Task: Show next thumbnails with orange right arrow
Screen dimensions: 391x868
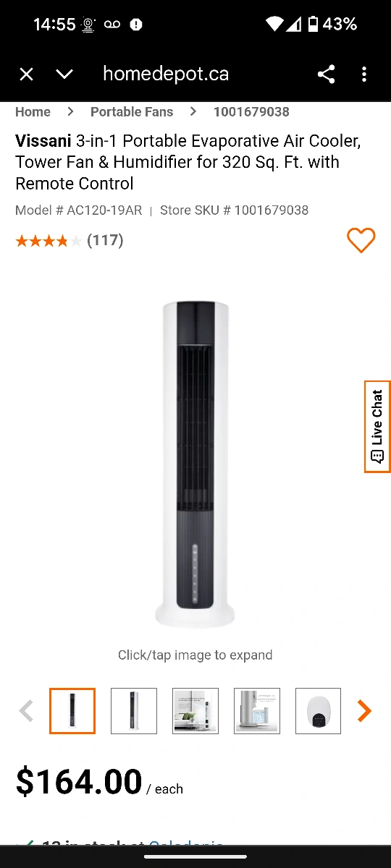Action: click(x=364, y=711)
